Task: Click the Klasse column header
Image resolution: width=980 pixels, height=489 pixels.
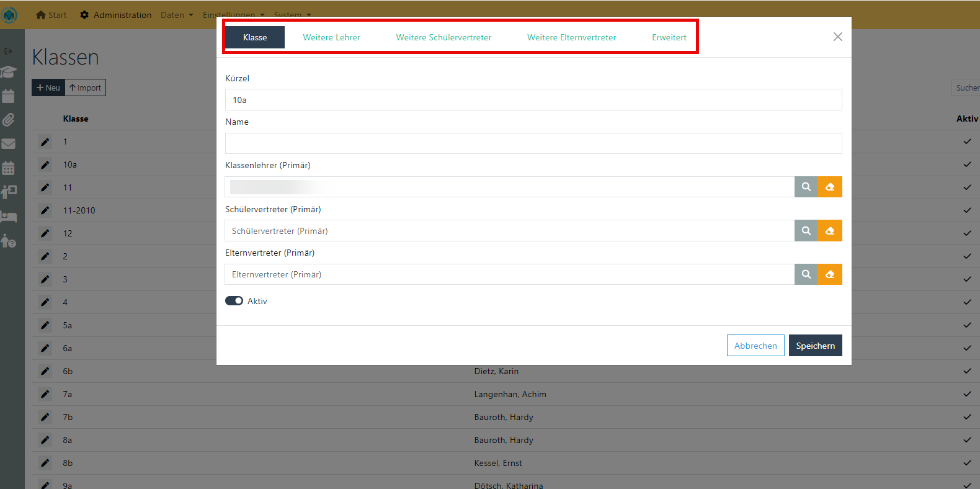Action: point(76,119)
